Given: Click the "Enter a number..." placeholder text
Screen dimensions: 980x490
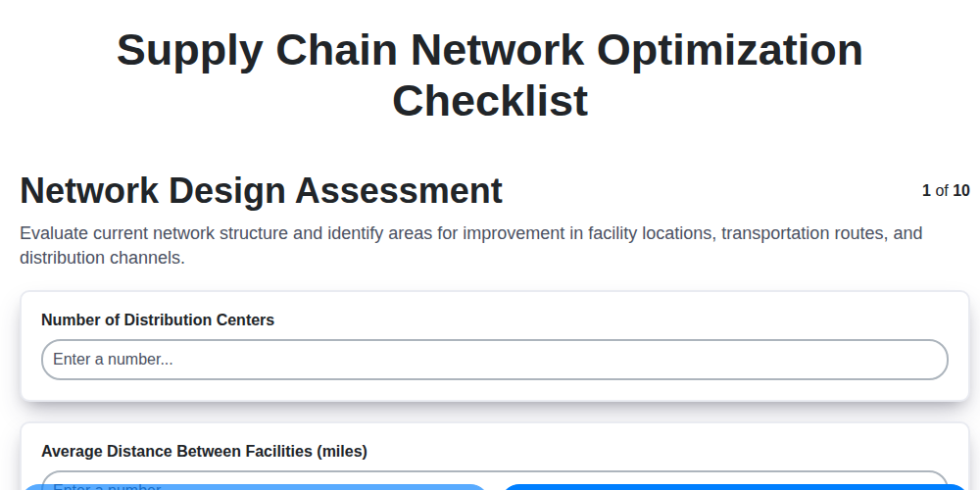Looking at the screenshot, I should [x=113, y=360].
